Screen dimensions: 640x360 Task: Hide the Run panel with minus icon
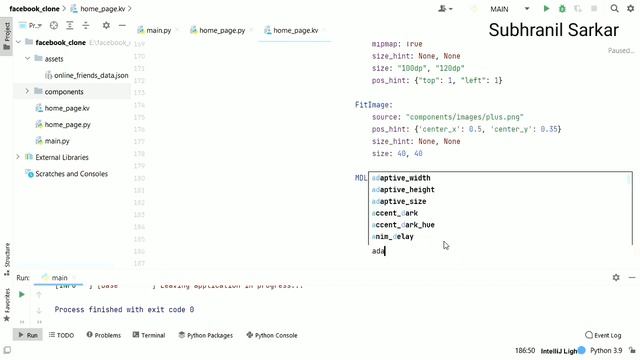tap(632, 278)
